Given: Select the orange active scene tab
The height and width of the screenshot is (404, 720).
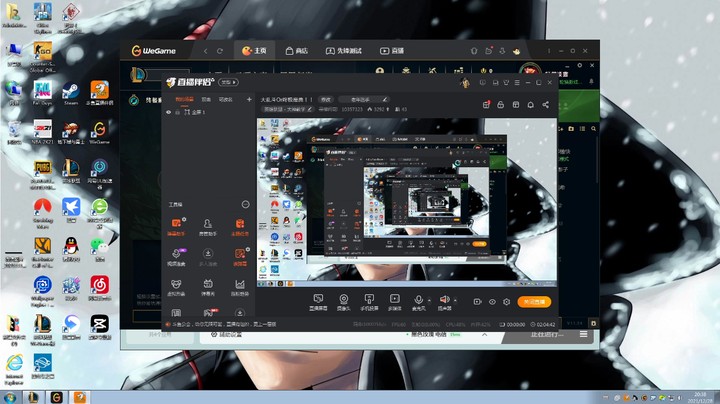Looking at the screenshot, I should click(x=184, y=99).
